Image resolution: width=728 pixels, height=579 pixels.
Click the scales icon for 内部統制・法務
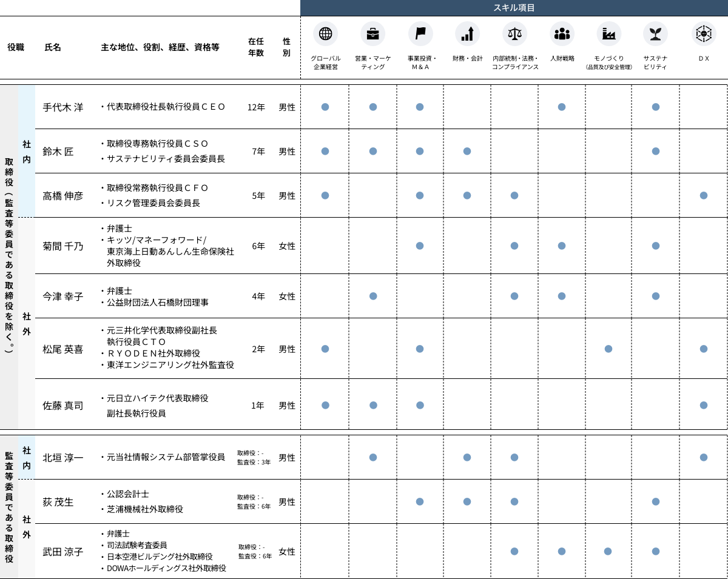(x=514, y=34)
